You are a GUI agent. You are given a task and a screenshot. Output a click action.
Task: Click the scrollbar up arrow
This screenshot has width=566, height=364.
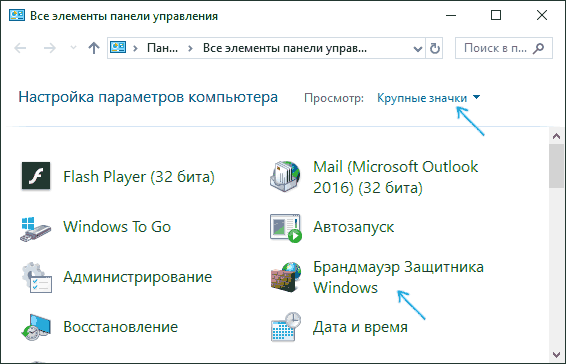(556, 136)
